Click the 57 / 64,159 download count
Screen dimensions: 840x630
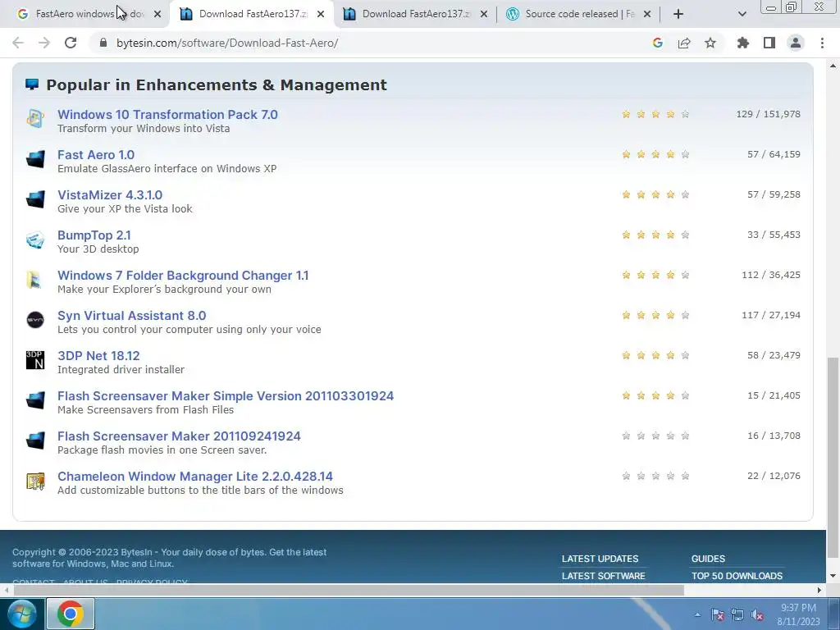(774, 154)
